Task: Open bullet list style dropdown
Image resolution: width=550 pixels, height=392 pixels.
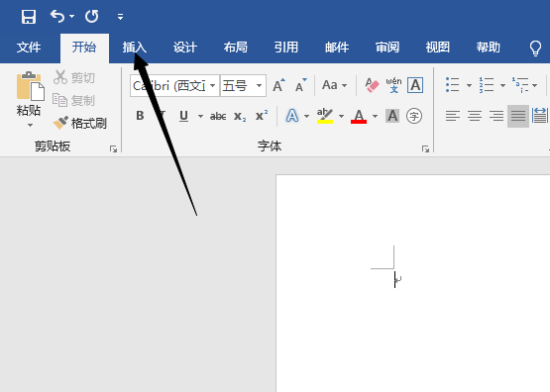Action: 469,85
